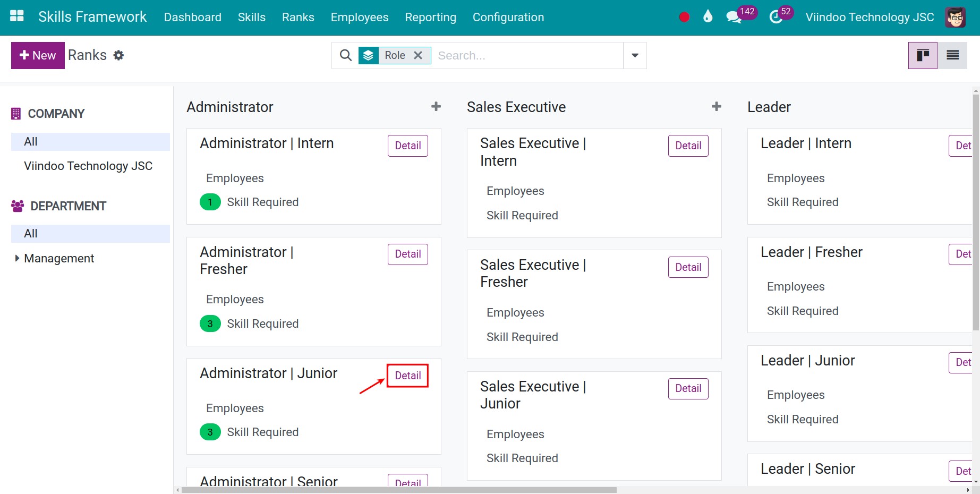Viewport: 980px width, 494px height.
Task: Open the apps grid home menu
Action: [17, 16]
